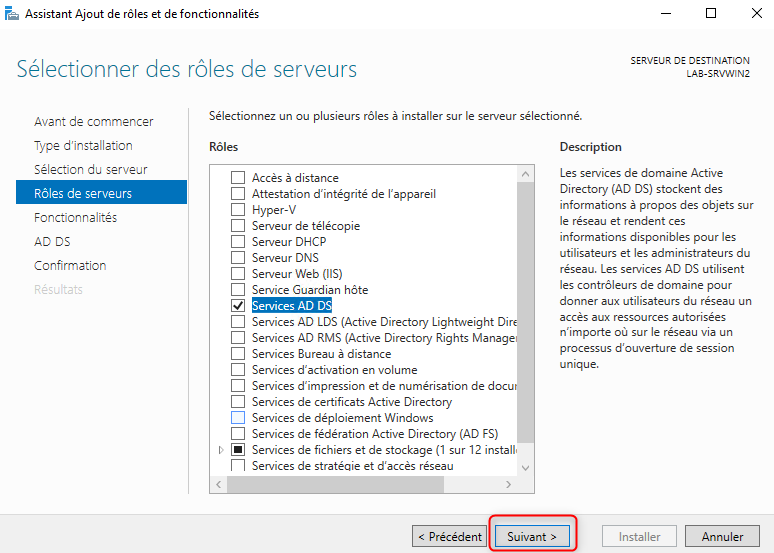Expand Services de fichiers et de stockage node
This screenshot has height=553, width=774.
pos(221,450)
